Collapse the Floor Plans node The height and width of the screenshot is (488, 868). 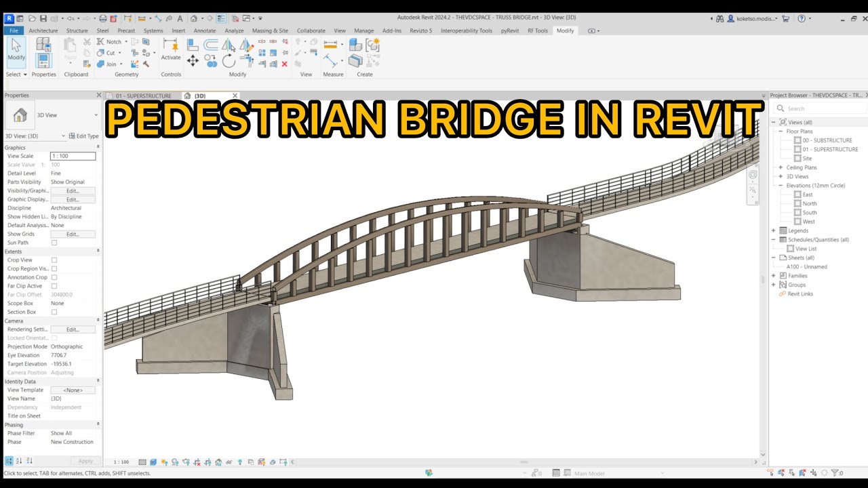(781, 131)
